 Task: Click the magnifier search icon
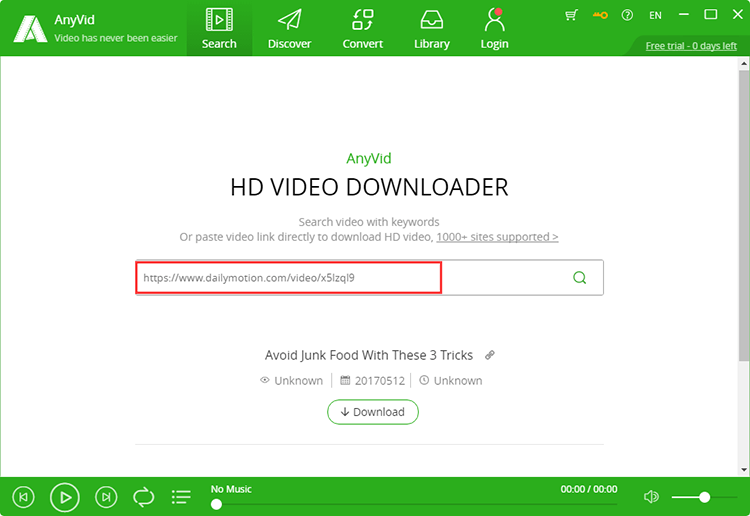(x=579, y=277)
